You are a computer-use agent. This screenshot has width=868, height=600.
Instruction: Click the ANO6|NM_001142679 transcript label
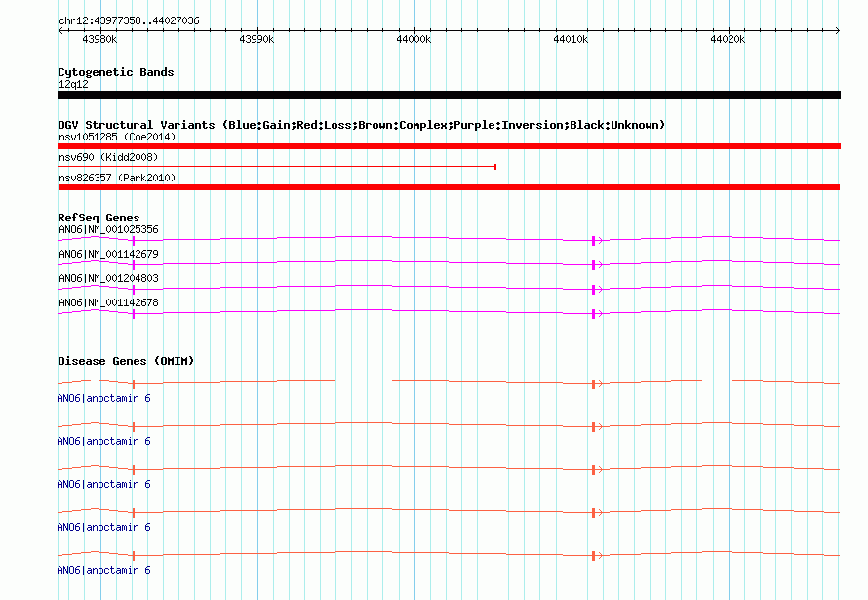(108, 254)
